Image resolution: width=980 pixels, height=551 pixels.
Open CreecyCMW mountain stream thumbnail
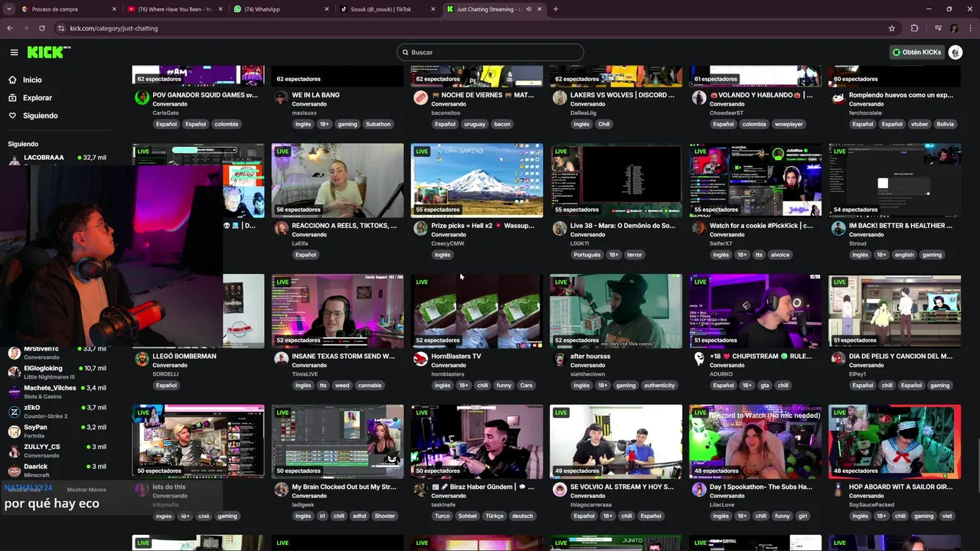(x=477, y=181)
